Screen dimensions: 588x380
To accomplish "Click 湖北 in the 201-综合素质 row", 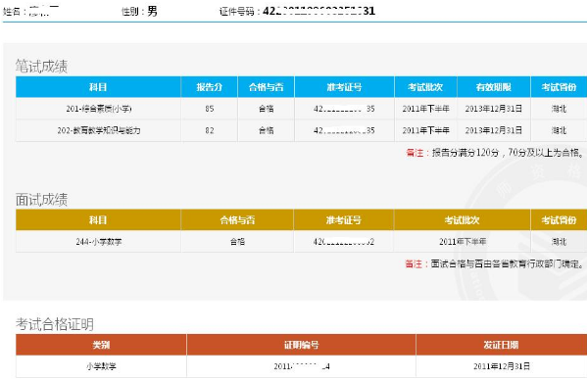I will pos(559,109).
